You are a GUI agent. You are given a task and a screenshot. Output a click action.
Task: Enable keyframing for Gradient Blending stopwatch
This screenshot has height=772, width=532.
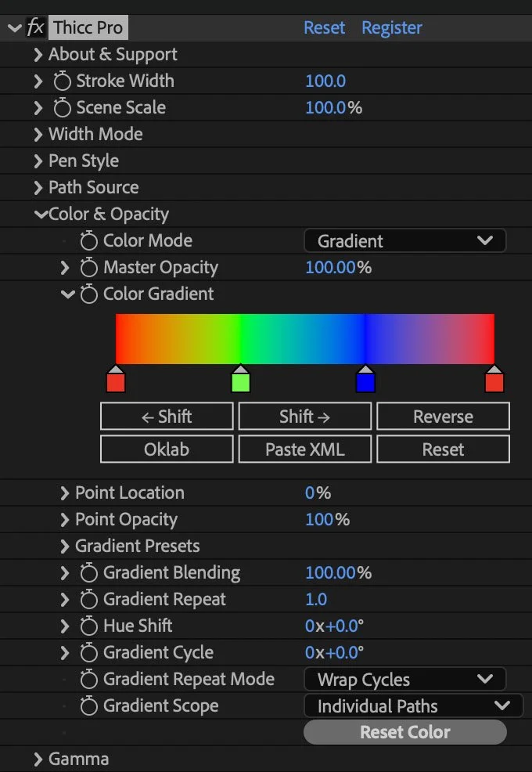(88, 572)
